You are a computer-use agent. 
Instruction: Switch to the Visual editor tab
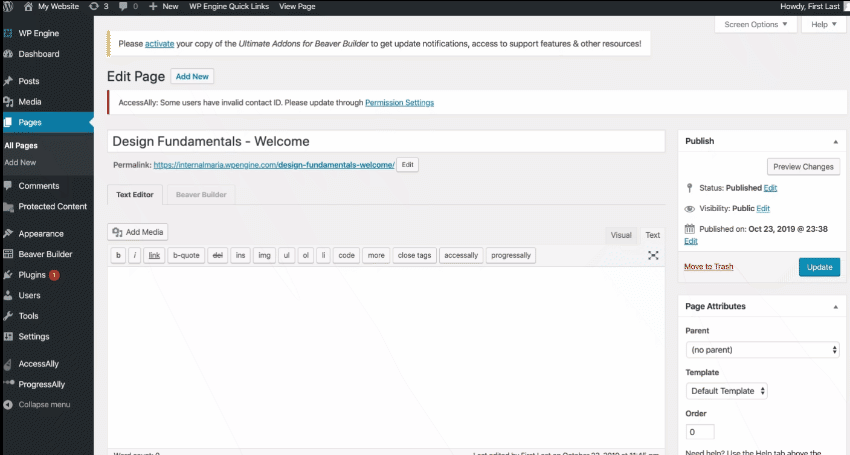click(x=621, y=235)
